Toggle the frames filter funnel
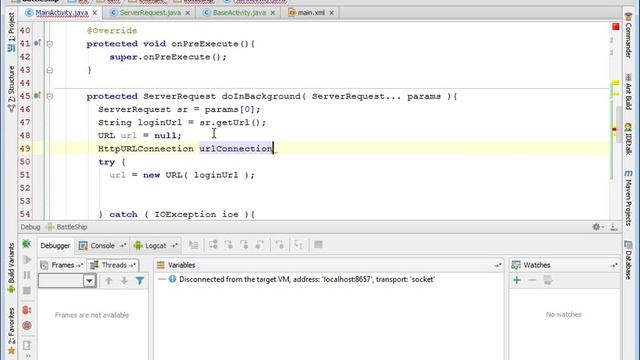 pos(140,281)
